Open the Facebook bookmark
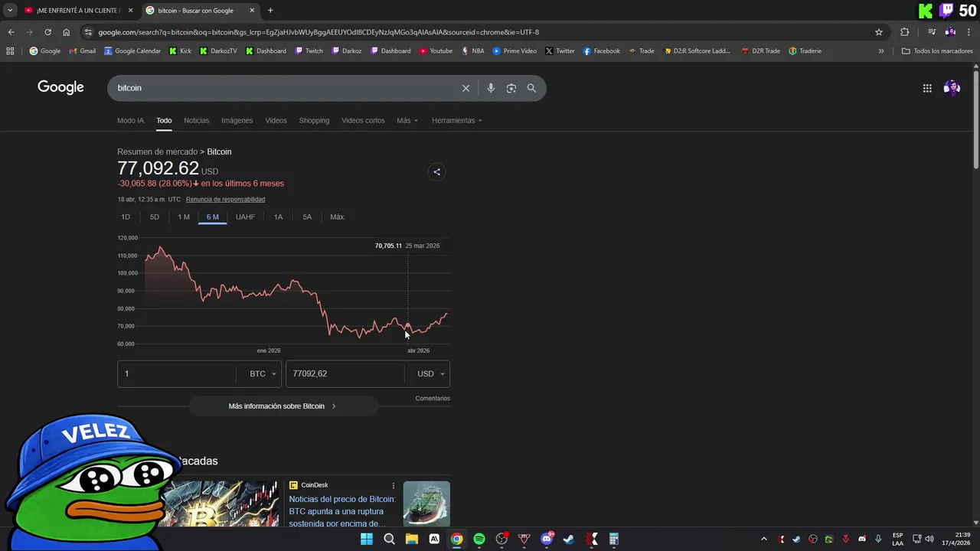The height and width of the screenshot is (551, 980). coord(601,51)
